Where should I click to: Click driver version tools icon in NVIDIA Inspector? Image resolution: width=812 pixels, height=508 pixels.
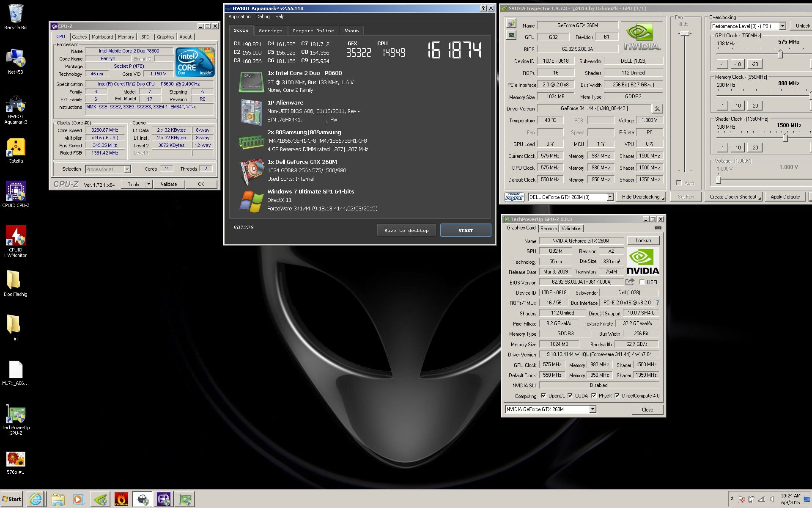(x=657, y=109)
